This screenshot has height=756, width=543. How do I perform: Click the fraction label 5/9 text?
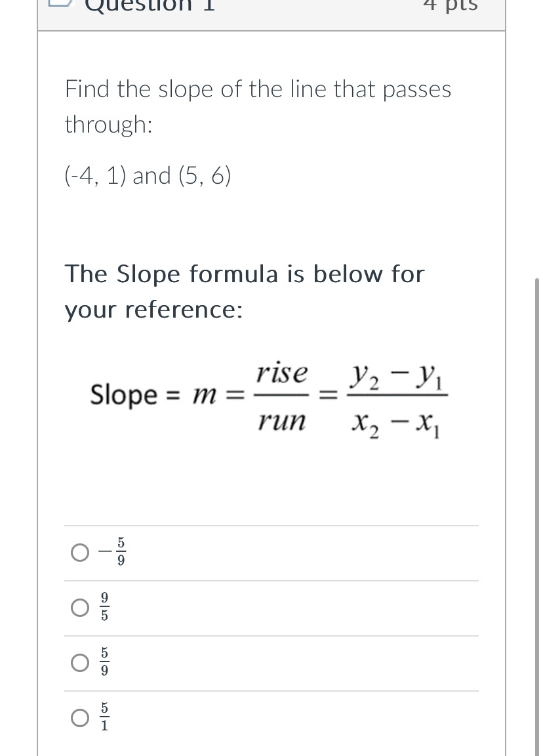coord(104,662)
